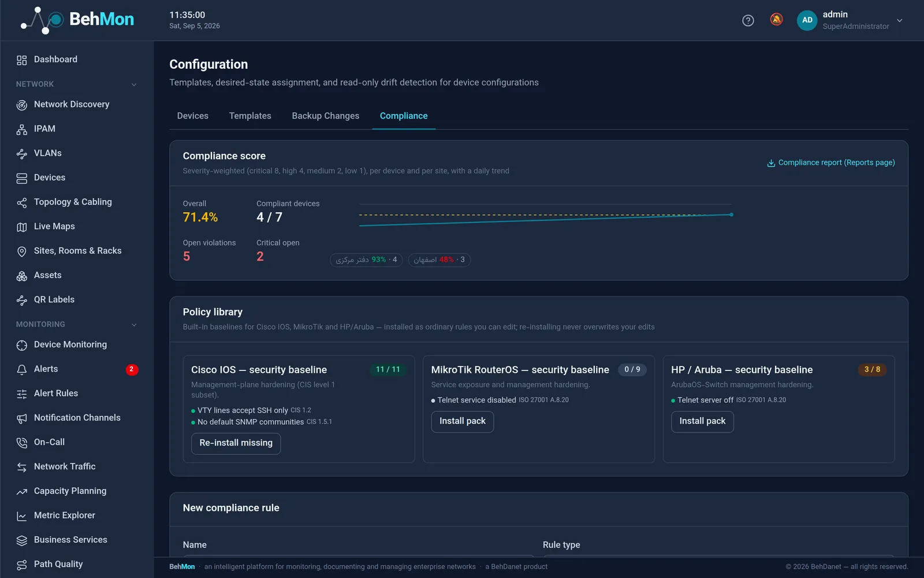The width and height of the screenshot is (924, 578).
Task: Click the اصفهان 48% site chip
Action: coord(439,260)
